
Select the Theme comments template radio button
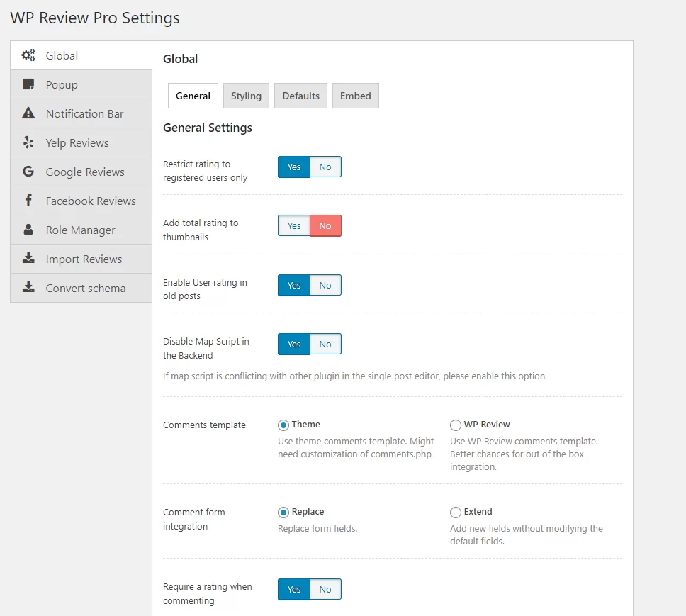pyautogui.click(x=284, y=424)
